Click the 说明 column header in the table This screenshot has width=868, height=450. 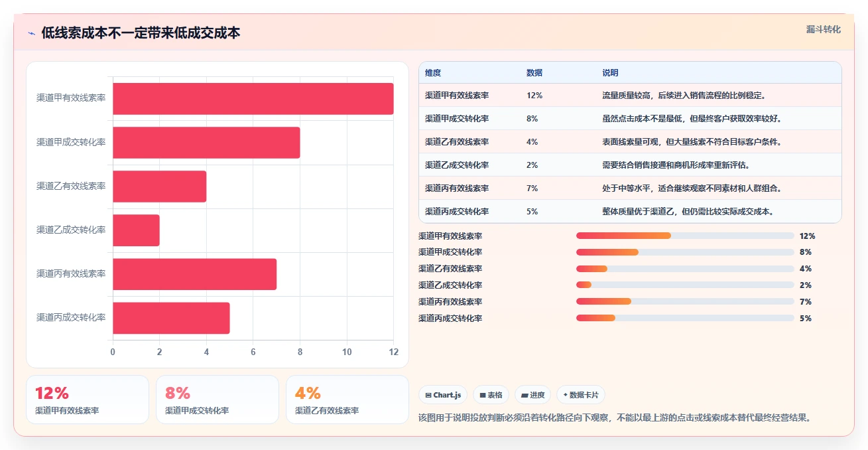point(610,73)
